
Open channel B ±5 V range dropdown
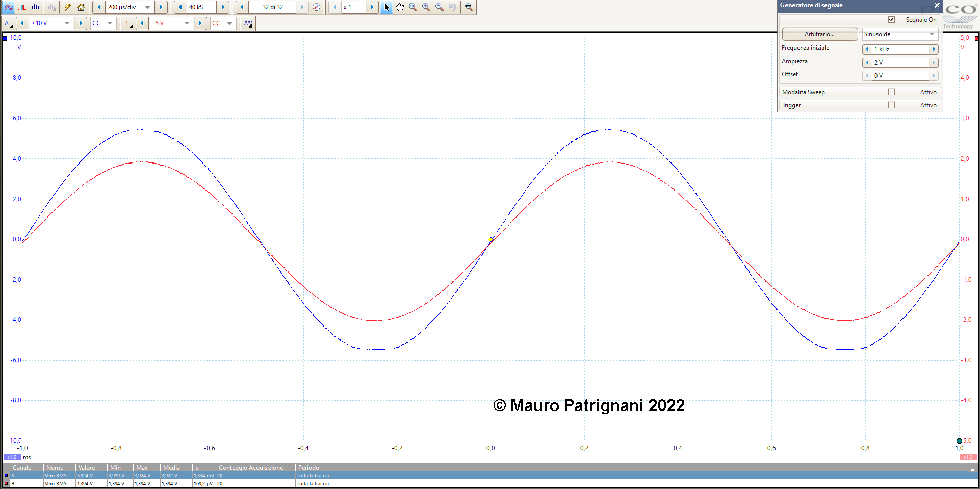187,23
